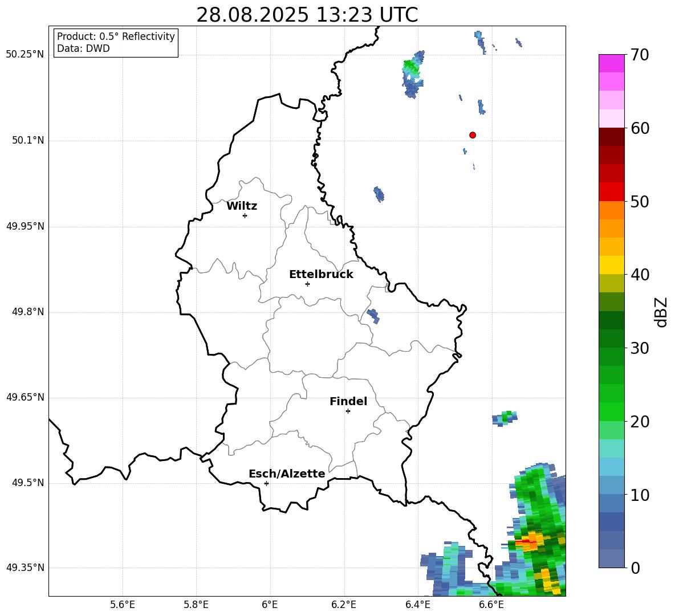The width and height of the screenshot is (675, 616).
Task: Click the title "28.08.2025 13:23 UTC"
Action: [307, 15]
